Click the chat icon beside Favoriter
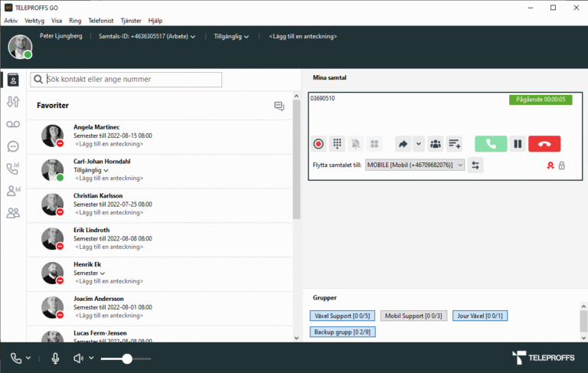 279,106
